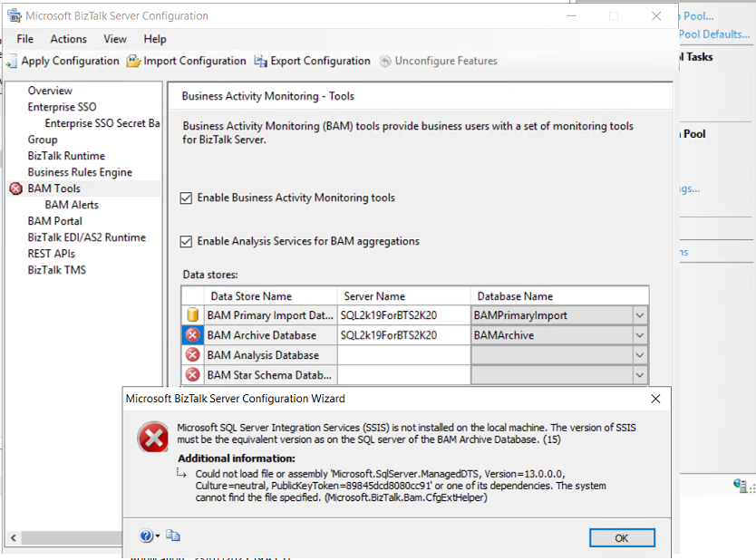Click the BizTalk Server icon in the title bar

point(14,14)
